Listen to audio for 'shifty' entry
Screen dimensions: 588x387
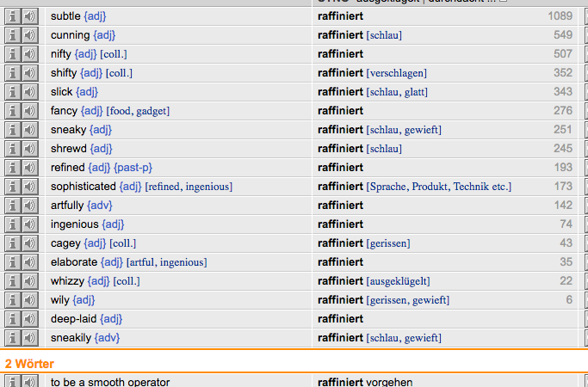coord(29,73)
